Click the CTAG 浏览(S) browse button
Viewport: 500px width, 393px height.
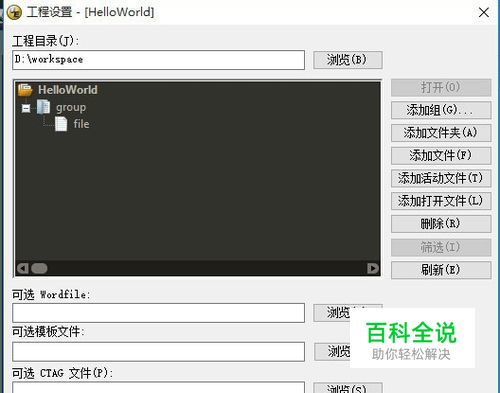pos(348,388)
